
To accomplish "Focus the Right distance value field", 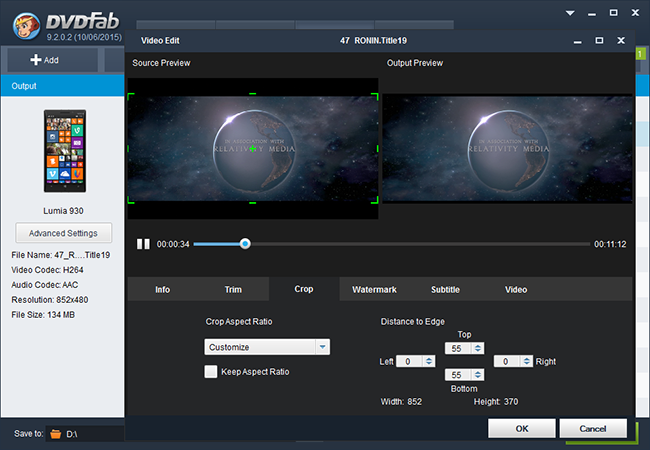I will click(507, 361).
